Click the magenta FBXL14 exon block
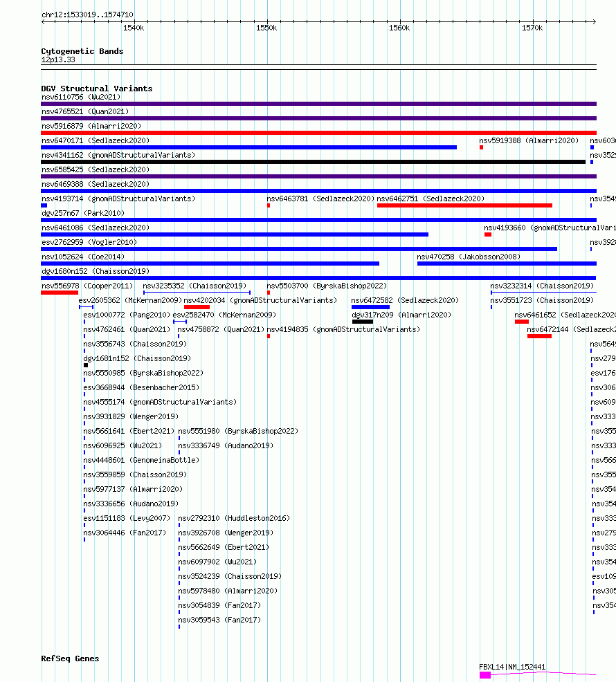 [485, 675]
